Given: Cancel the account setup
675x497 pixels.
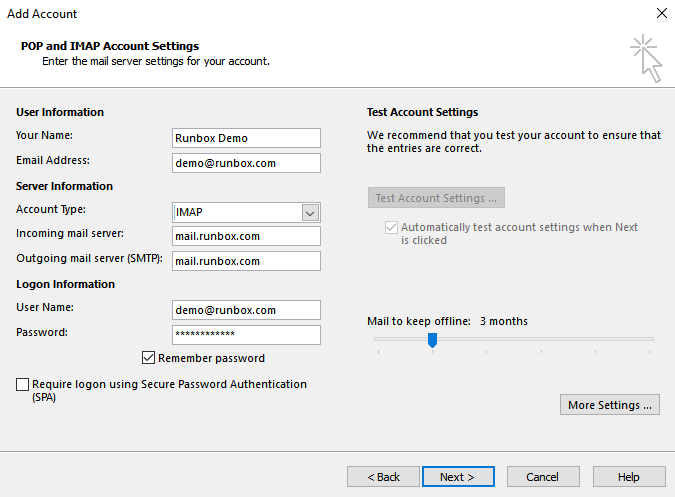Looking at the screenshot, I should (x=542, y=477).
